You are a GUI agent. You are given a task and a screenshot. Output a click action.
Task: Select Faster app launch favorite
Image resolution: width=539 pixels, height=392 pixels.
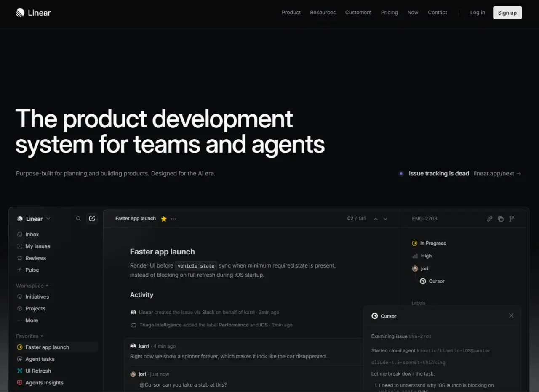pyautogui.click(x=56, y=347)
